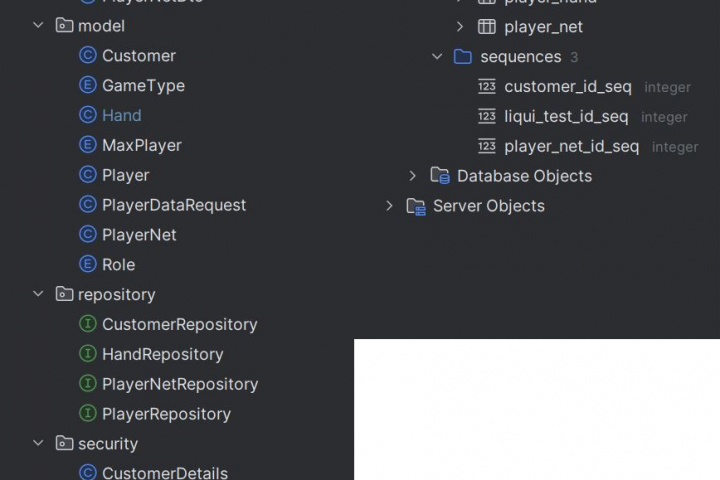This screenshot has width=720, height=480.
Task: Select the liqui_test_id_seq sequence
Action: pyautogui.click(x=566, y=117)
